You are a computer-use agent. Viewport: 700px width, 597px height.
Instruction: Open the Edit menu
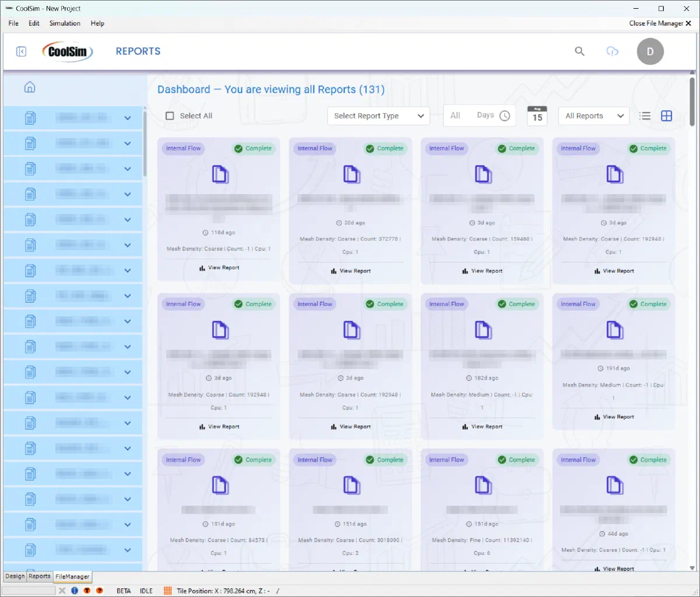coord(34,23)
